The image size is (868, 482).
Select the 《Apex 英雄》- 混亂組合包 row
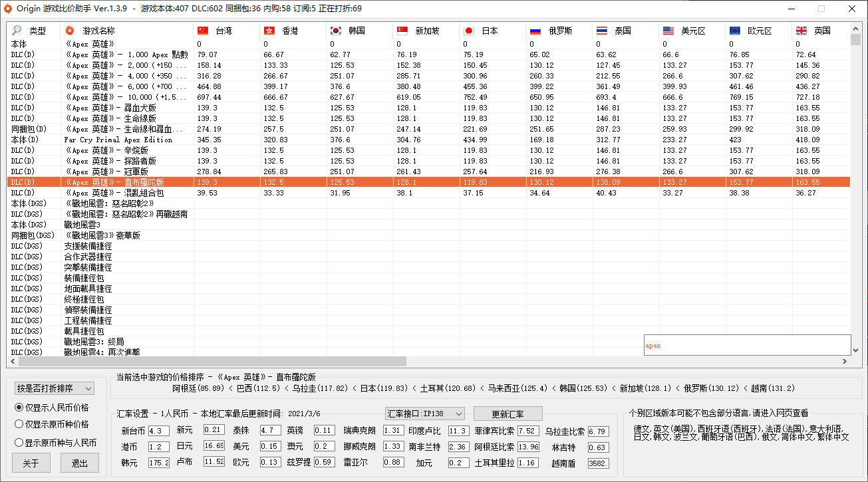(429, 193)
